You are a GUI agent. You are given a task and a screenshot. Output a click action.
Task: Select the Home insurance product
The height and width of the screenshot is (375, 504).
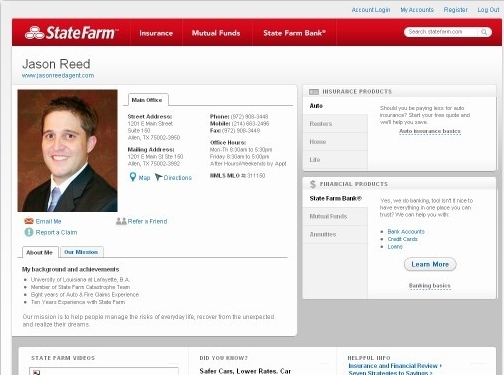pos(335,142)
